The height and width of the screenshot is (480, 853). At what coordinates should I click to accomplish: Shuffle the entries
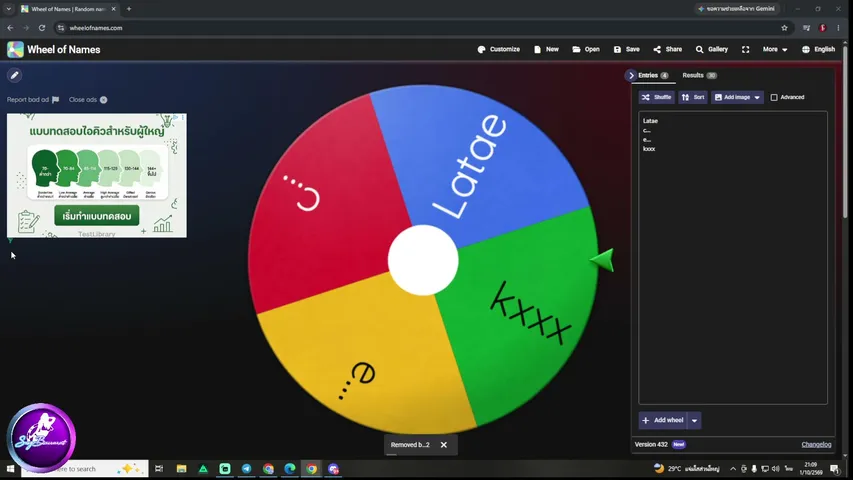657,97
